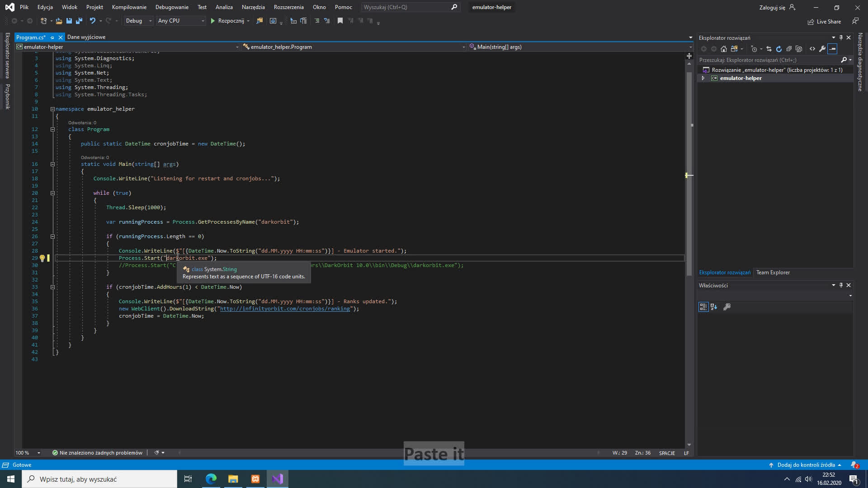Switch Properties panel to Categorized view

tap(703, 307)
